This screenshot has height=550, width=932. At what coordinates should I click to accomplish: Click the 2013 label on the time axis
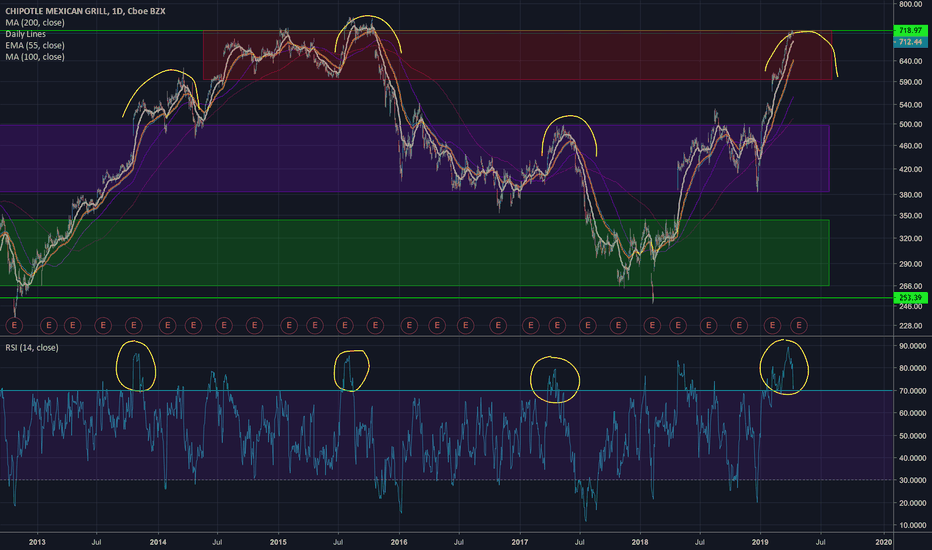(37, 542)
